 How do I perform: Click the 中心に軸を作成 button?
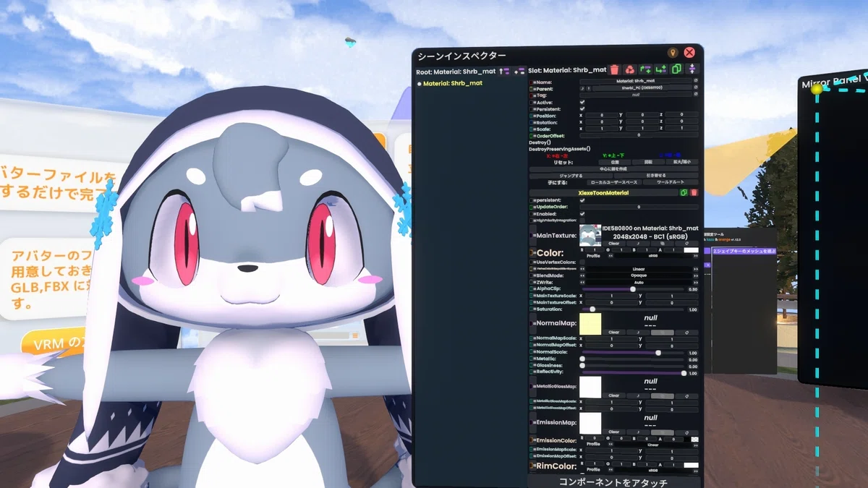[x=614, y=168]
